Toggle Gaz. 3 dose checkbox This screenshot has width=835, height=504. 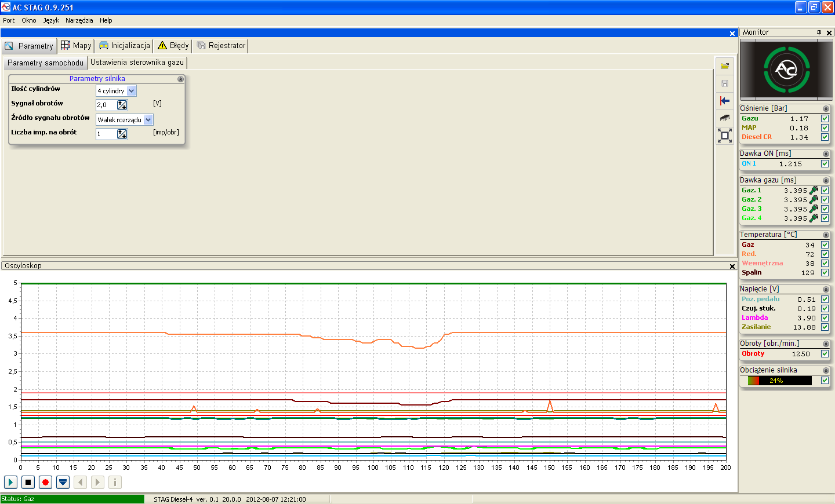pyautogui.click(x=825, y=209)
